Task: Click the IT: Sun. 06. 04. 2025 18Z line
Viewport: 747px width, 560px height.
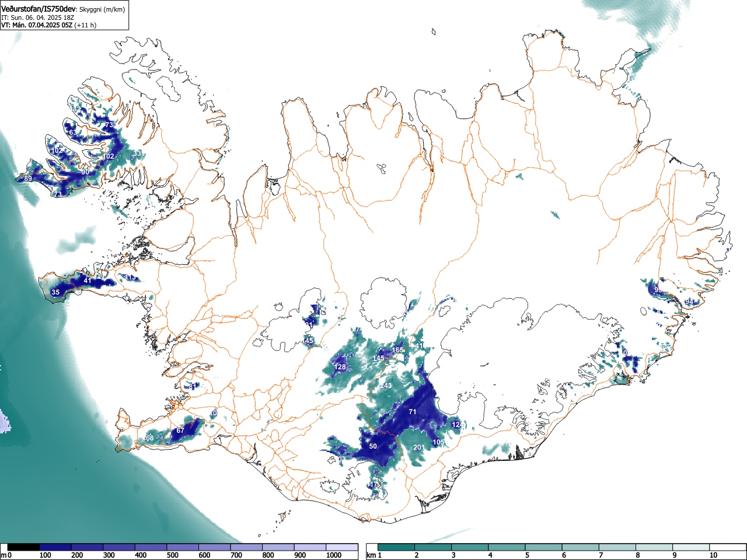Action: 37,17
